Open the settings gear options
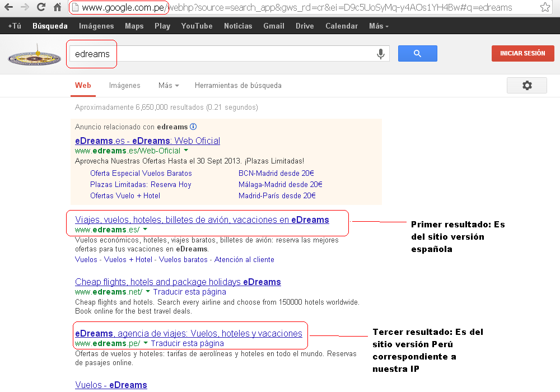The image size is (560, 392). pyautogui.click(x=527, y=85)
